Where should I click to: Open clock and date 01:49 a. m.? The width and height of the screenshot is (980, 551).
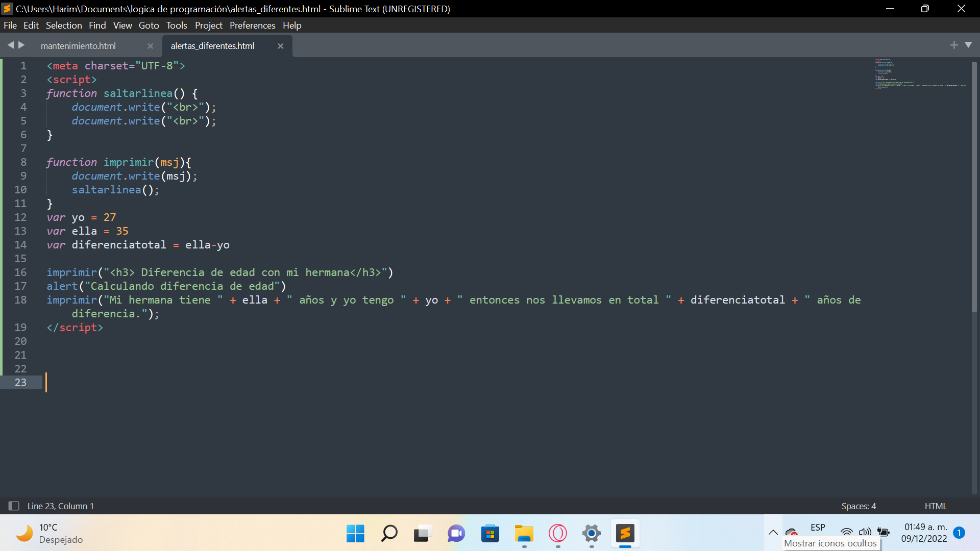coord(924,533)
